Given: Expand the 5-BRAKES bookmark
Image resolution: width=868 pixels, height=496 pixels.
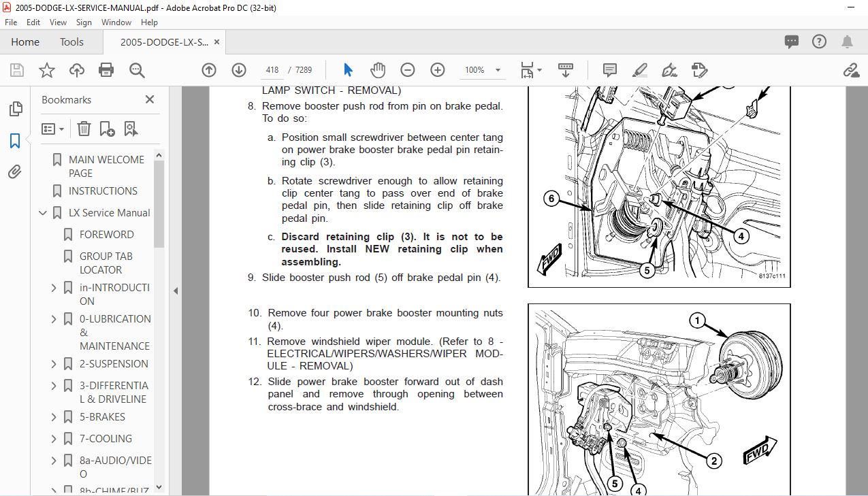Looking at the screenshot, I should coord(54,417).
